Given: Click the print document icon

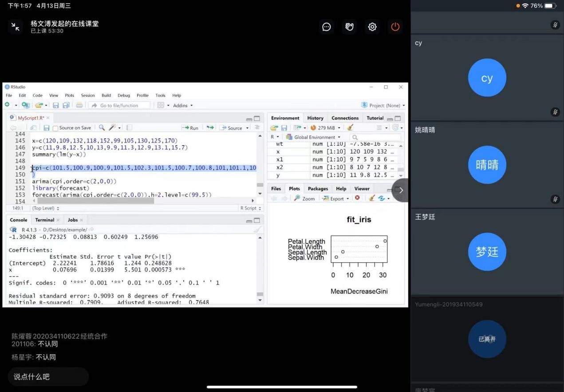Looking at the screenshot, I should click(x=79, y=105).
